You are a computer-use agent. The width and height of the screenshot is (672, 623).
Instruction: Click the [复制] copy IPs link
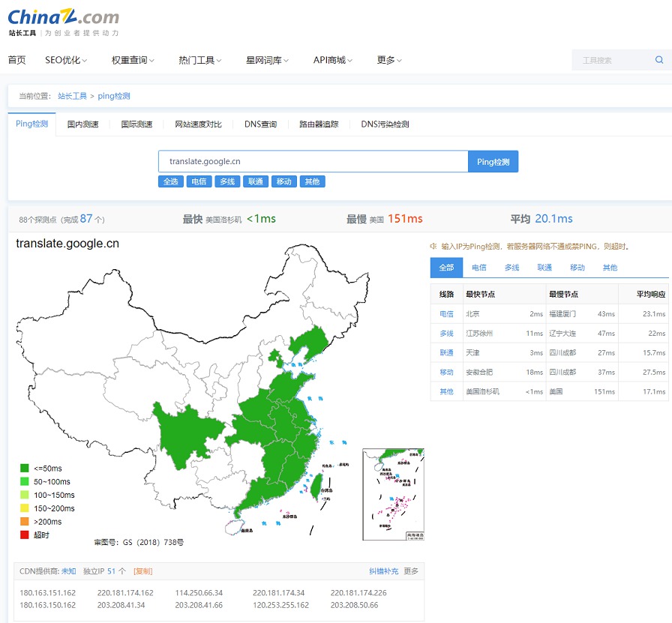[x=142, y=571]
